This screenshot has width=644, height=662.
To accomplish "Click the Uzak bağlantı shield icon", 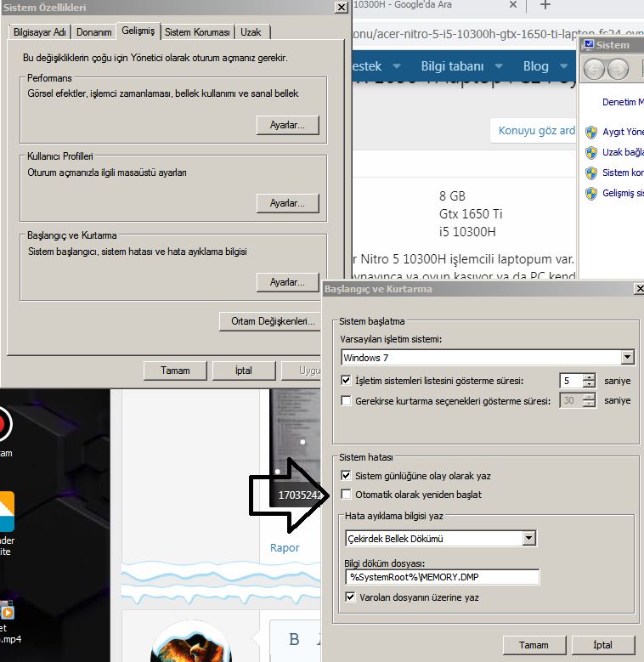I will [x=591, y=152].
